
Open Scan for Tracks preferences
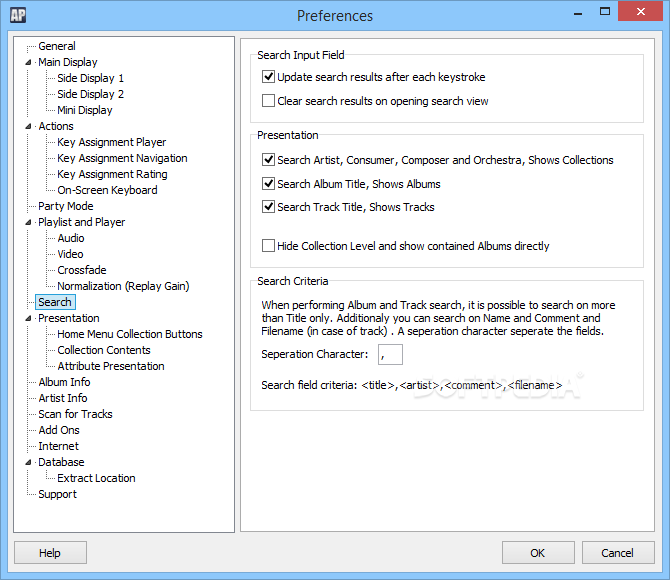pyautogui.click(x=75, y=414)
